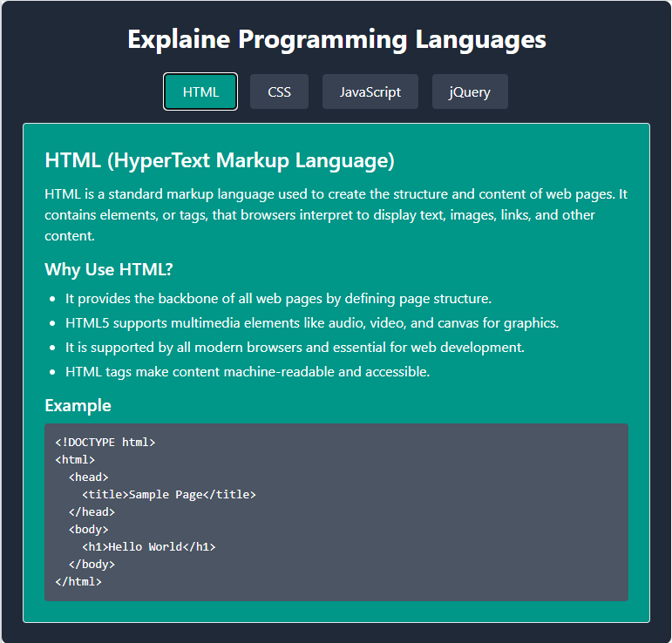Click the HTML5 multimedia elements bullet
672x643 pixels.
click(x=311, y=323)
